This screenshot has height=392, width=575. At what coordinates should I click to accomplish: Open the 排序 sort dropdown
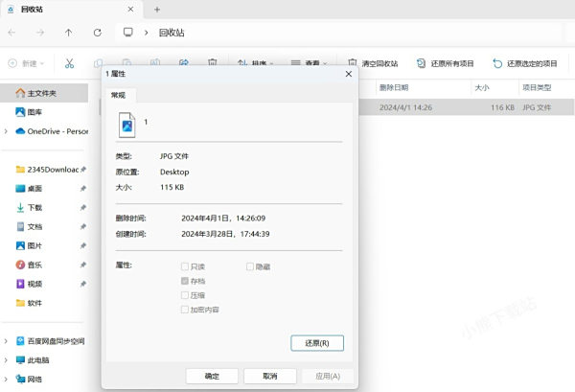[x=255, y=63]
